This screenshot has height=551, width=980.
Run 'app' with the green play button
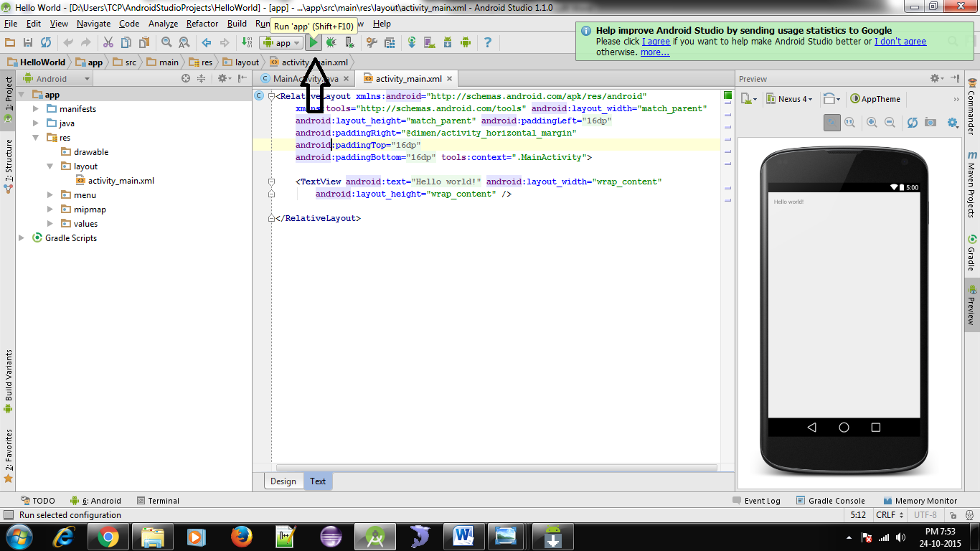[x=314, y=43]
